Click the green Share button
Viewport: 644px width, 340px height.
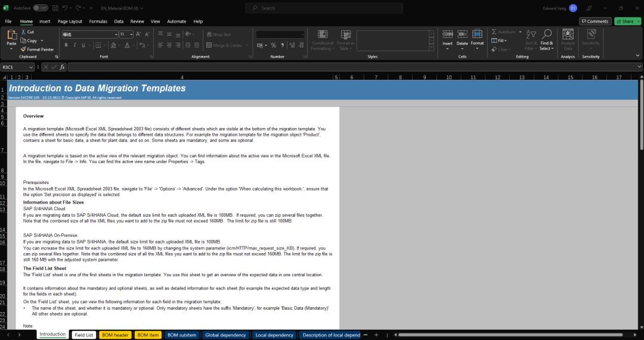[625, 21]
